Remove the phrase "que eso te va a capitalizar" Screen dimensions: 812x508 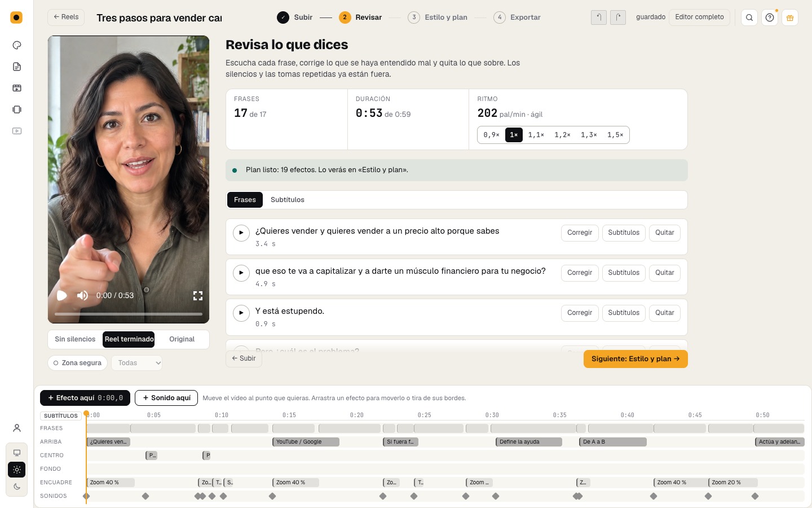click(x=665, y=273)
